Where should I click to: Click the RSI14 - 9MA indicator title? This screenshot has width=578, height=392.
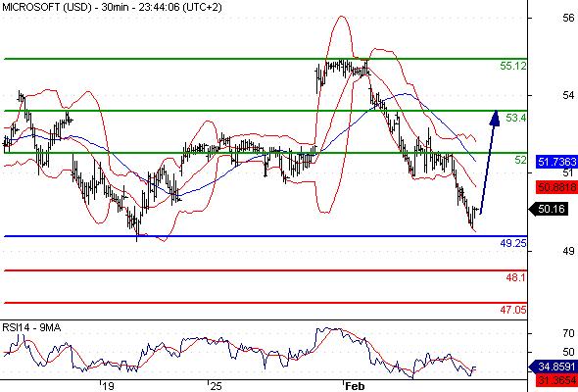point(31,327)
